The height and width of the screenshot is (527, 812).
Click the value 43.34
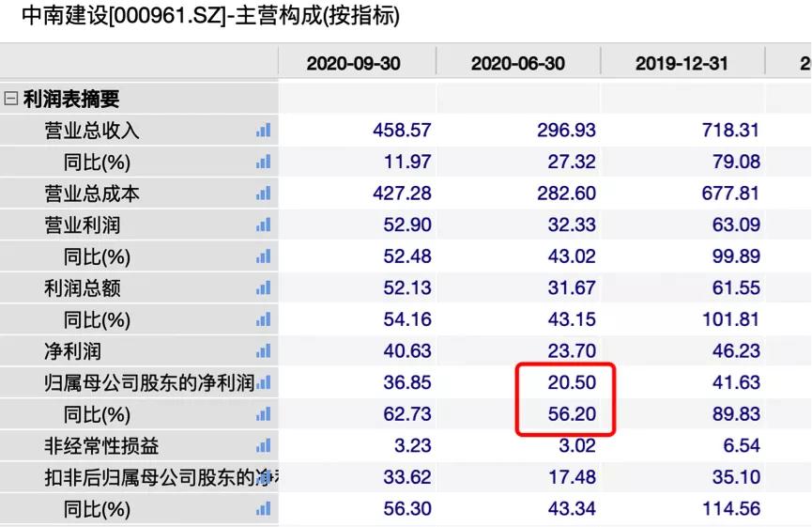(x=572, y=509)
